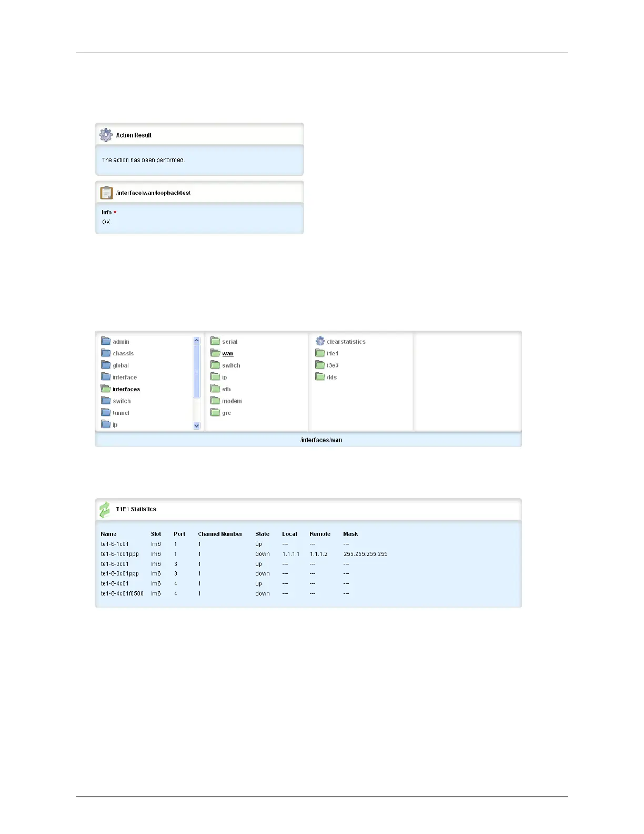This screenshot has width=644, height=834.
Task: Click the T1E1 Statistics refresh icon
Action: pyautogui.click(x=105, y=509)
